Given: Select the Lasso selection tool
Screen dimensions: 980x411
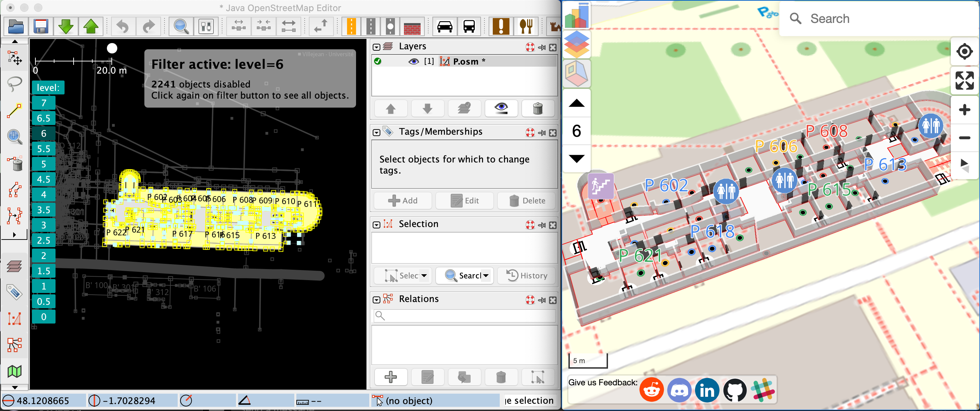Looking at the screenshot, I should click(x=15, y=84).
